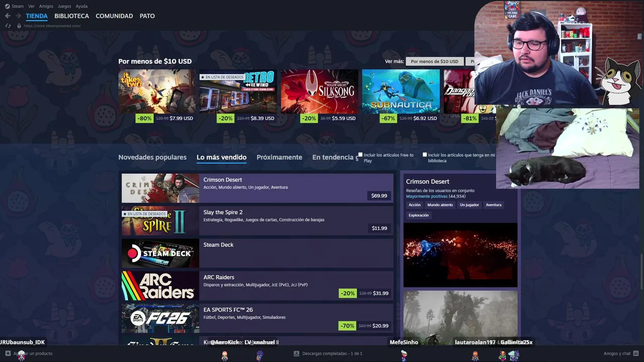644x362 pixels.
Task: Go forward with the right arrow
Action: pyautogui.click(x=18, y=16)
